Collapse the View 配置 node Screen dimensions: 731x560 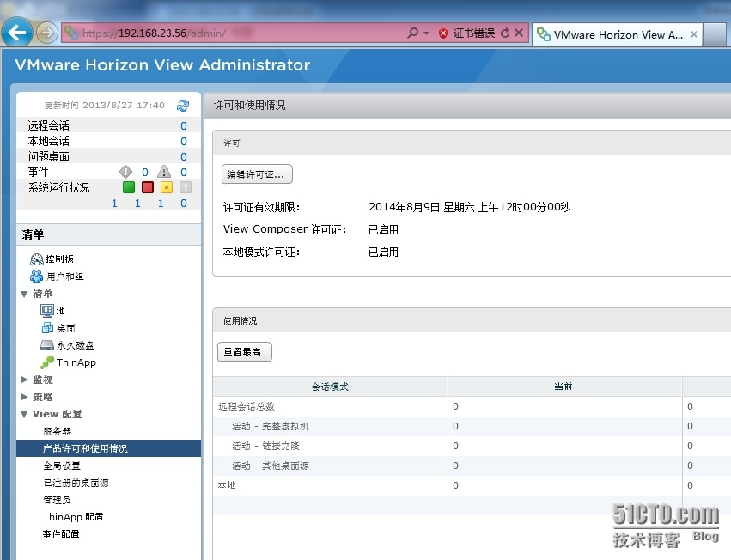(x=24, y=414)
